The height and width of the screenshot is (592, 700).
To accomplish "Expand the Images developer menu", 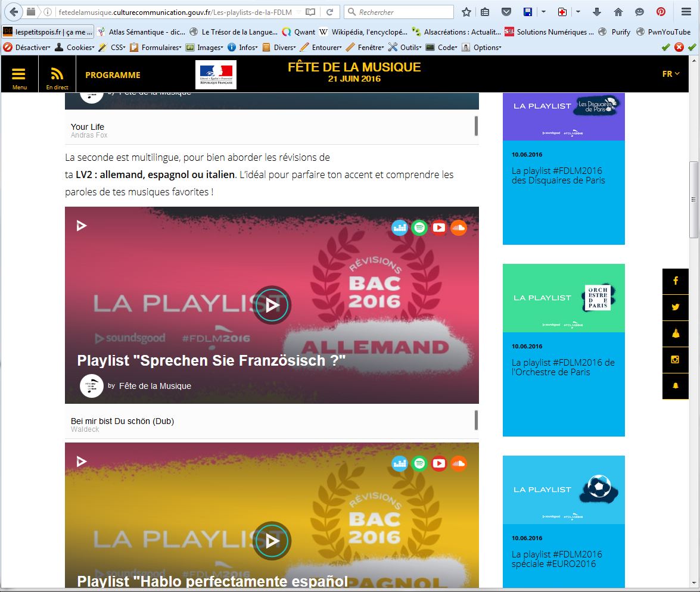I will point(204,47).
